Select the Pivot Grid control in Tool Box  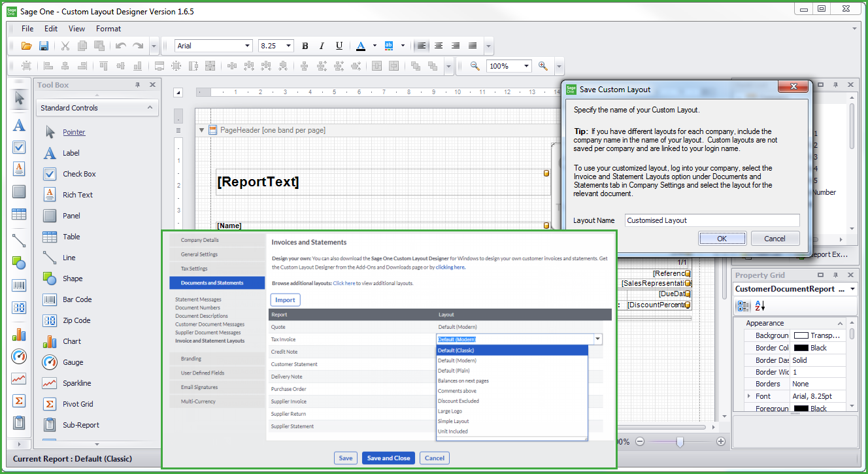(x=78, y=404)
